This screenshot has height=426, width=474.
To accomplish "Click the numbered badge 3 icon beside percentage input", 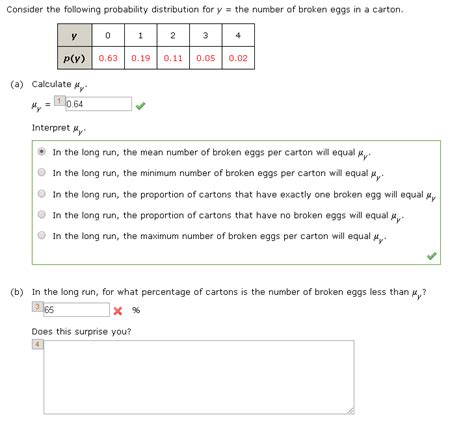I will tap(38, 307).
